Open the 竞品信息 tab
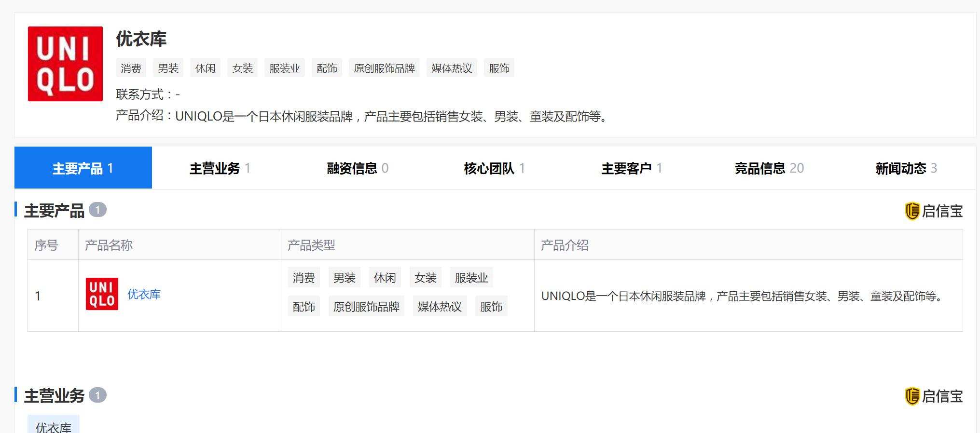980x433 pixels. coord(769,168)
